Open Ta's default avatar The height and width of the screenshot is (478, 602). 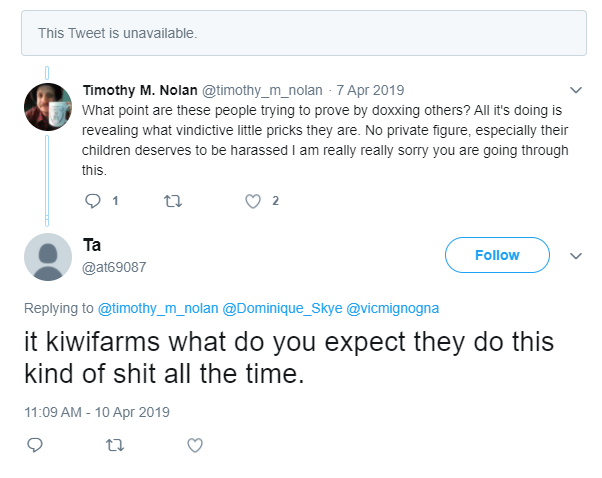[x=48, y=257]
